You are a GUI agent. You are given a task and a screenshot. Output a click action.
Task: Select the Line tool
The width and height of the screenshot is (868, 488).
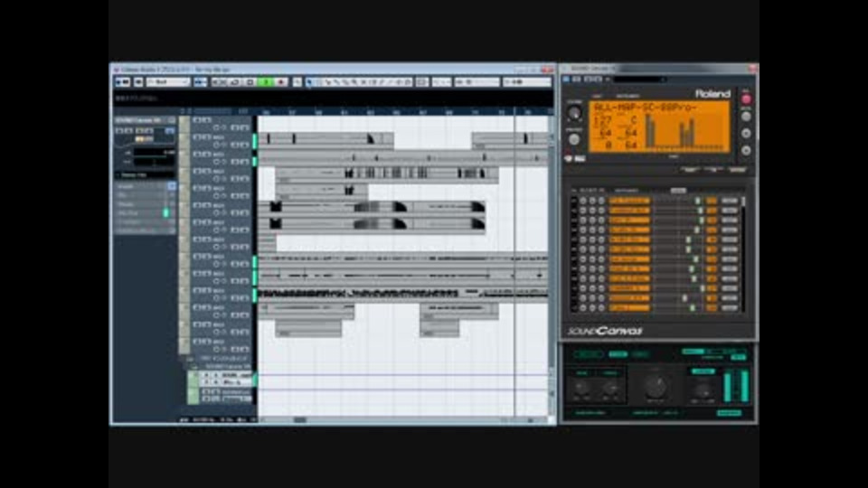click(390, 82)
